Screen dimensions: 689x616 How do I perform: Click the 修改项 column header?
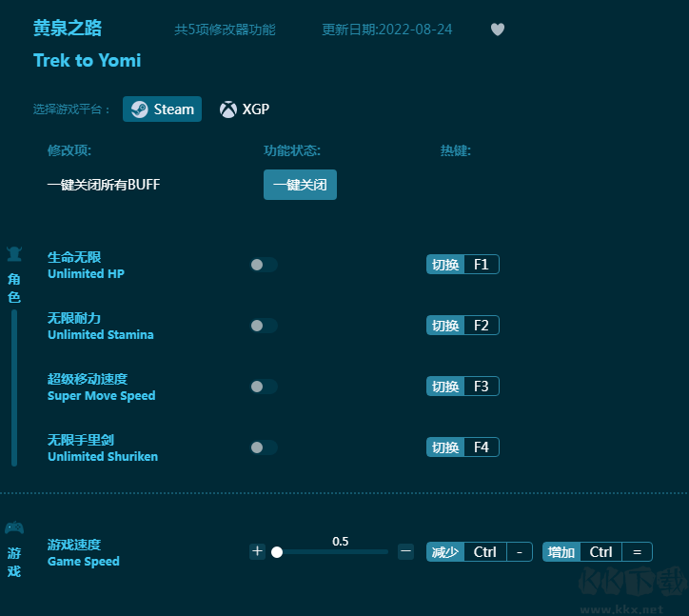pyautogui.click(x=69, y=150)
